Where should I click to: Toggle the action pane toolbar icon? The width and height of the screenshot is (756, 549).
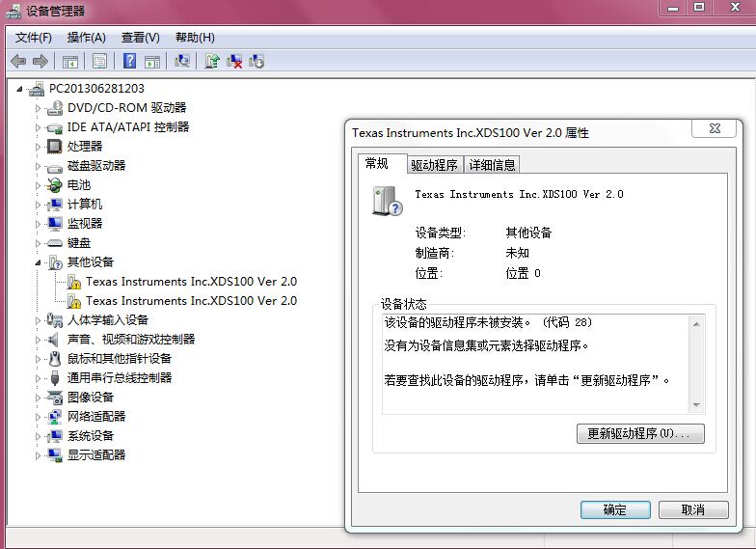pyautogui.click(x=152, y=62)
